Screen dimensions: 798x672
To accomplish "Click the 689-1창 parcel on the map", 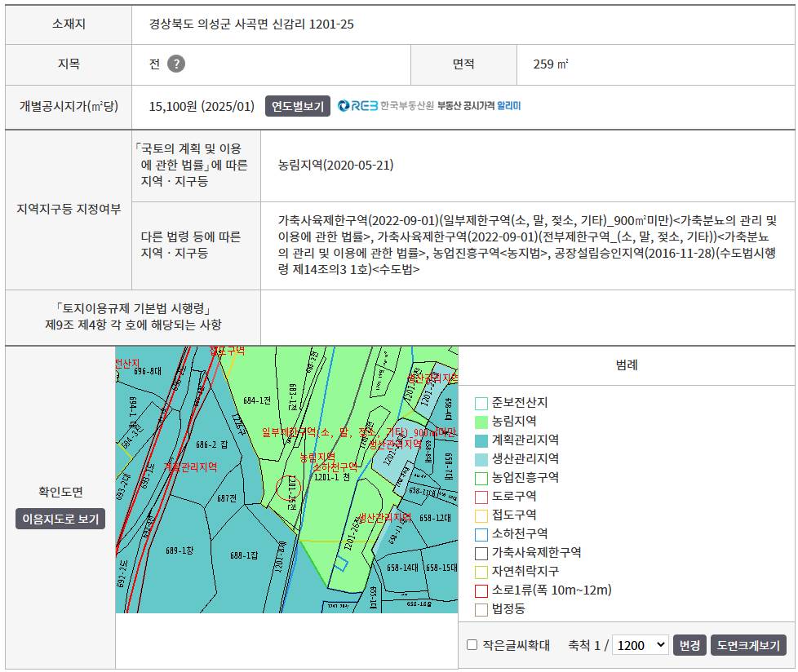I will (x=180, y=550).
